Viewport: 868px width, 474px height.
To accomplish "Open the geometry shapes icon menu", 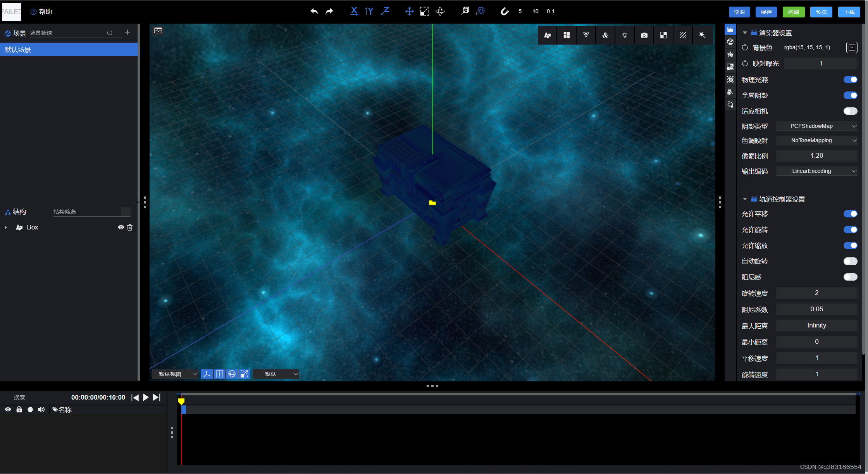I will coord(547,35).
